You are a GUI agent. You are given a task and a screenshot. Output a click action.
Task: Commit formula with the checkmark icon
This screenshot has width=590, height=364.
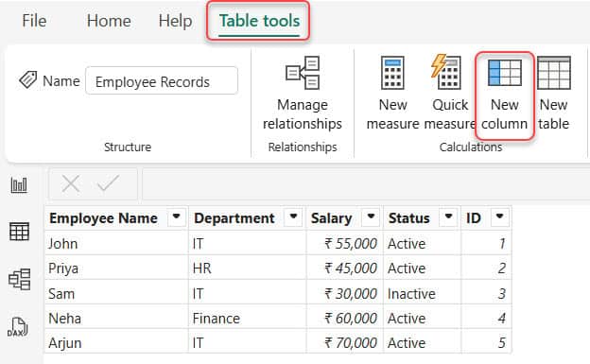[x=108, y=183]
